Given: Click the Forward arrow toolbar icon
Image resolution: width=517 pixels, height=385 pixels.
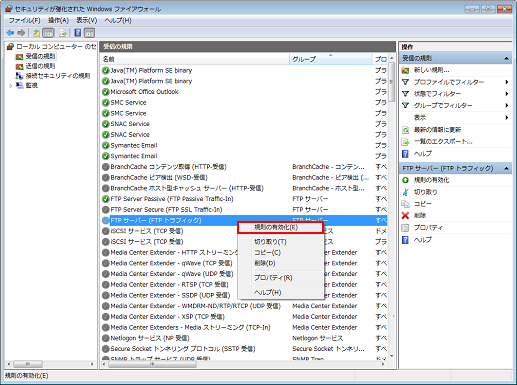Looking at the screenshot, I should click(21, 33).
